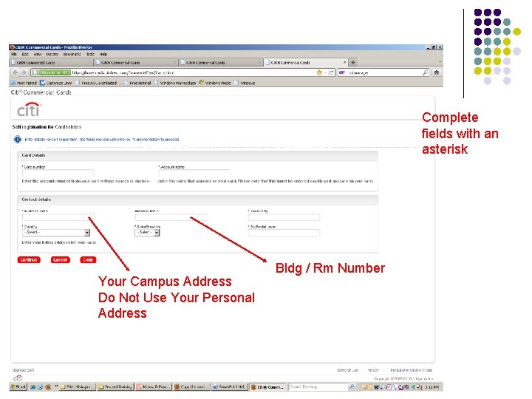Open the Help menu
Viewport: 532px width, 399px height.
click(x=103, y=54)
